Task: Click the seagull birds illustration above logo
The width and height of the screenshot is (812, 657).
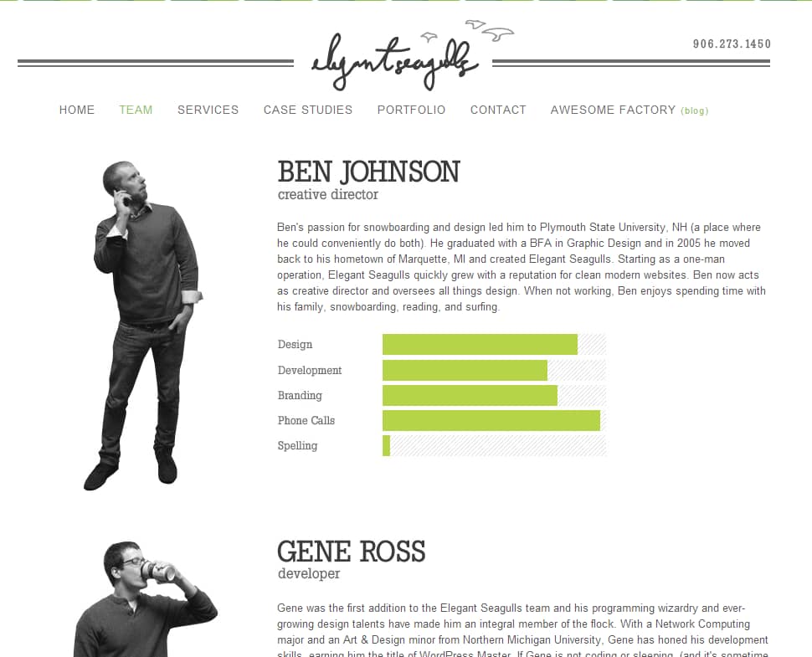Action: 468,31
